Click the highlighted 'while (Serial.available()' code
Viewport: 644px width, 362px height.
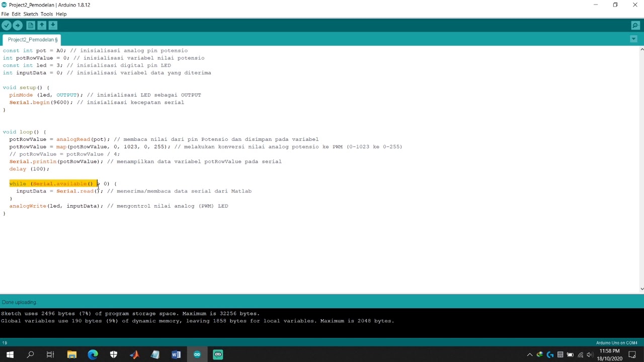pos(53,184)
